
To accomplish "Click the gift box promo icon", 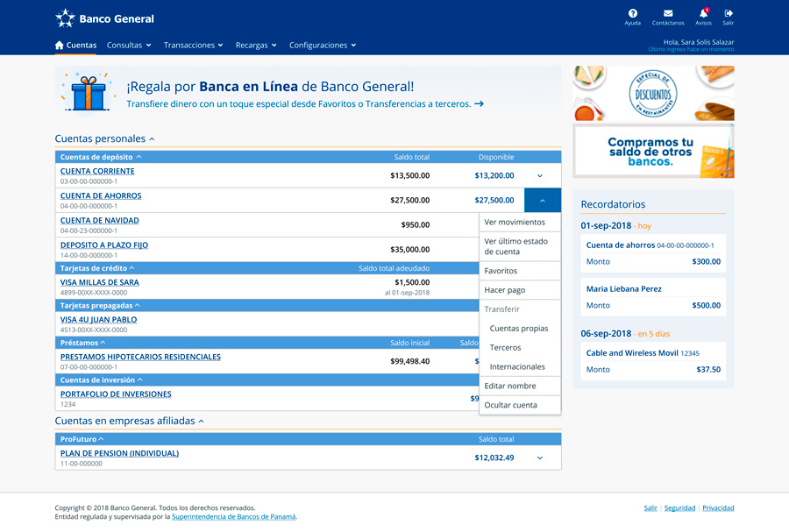I will click(88, 92).
